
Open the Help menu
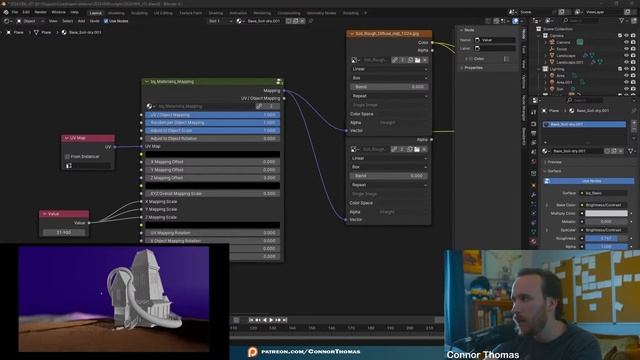(x=75, y=12)
